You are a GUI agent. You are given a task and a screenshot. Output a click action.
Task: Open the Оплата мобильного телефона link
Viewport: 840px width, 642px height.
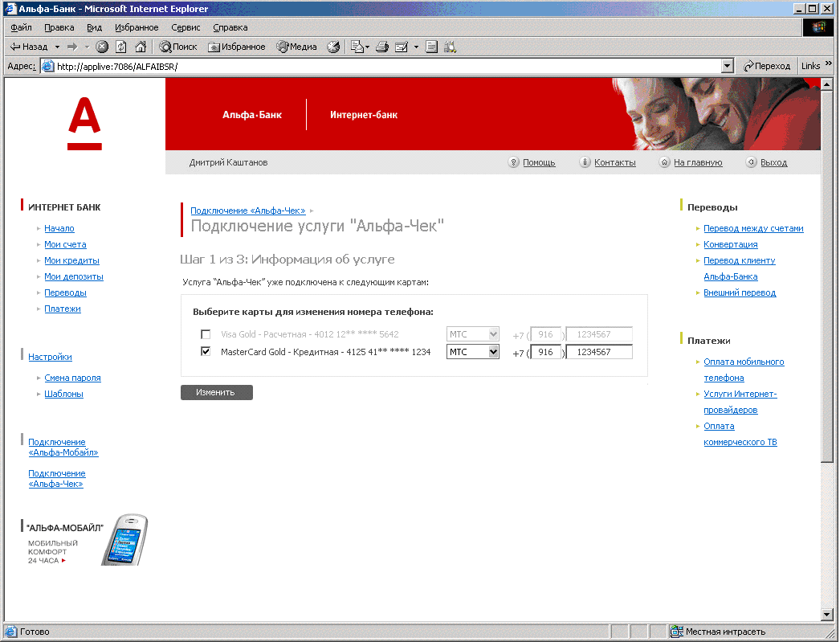coord(744,370)
